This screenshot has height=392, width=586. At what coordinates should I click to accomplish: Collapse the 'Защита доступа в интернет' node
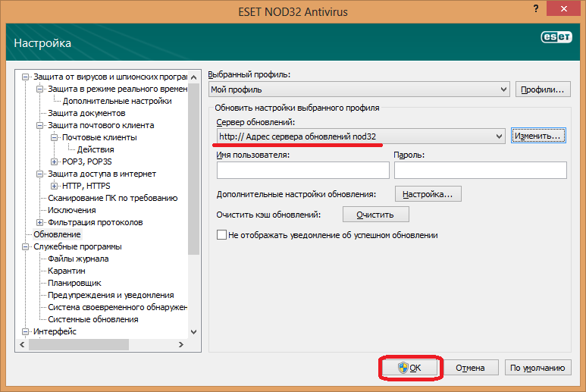39,174
